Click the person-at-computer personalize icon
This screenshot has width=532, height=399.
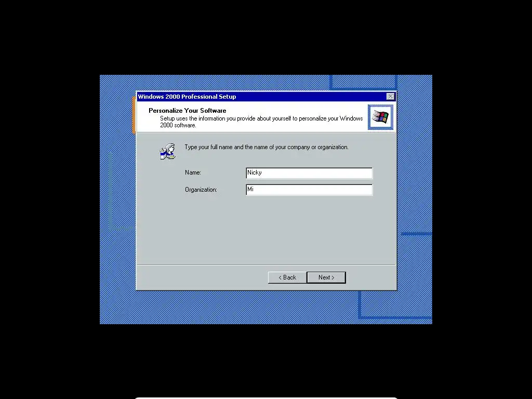click(x=168, y=151)
